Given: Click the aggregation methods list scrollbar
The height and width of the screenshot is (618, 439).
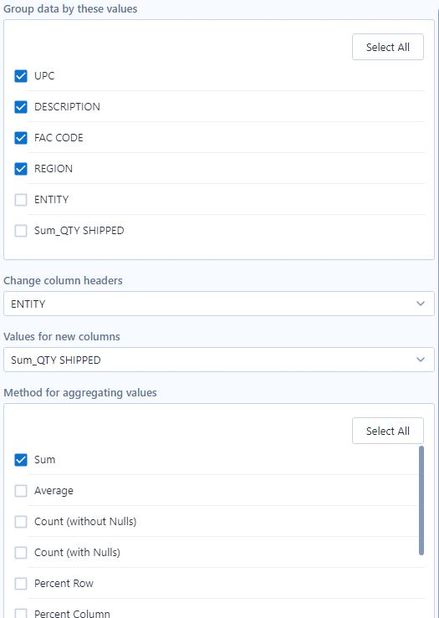Looking at the screenshot, I should click(x=421, y=501).
